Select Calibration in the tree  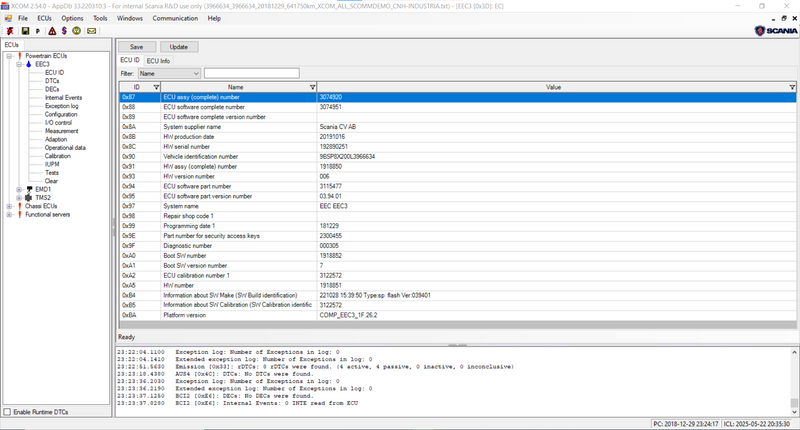(x=58, y=156)
